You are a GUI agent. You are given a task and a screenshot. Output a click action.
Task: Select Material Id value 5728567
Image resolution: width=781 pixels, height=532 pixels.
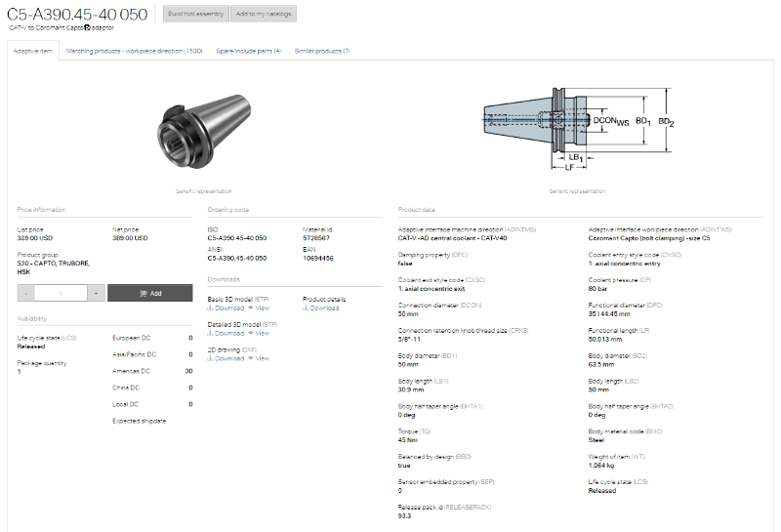[315, 238]
